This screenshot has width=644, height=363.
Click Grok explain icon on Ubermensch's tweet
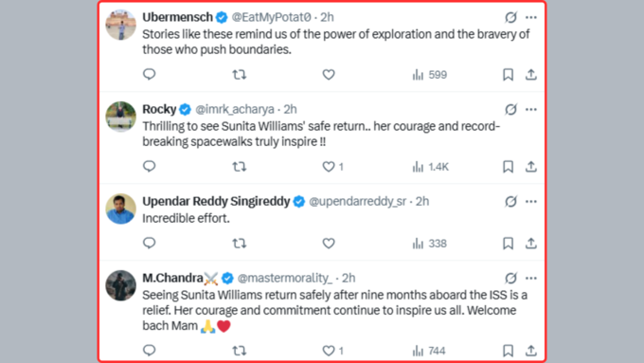(x=510, y=17)
